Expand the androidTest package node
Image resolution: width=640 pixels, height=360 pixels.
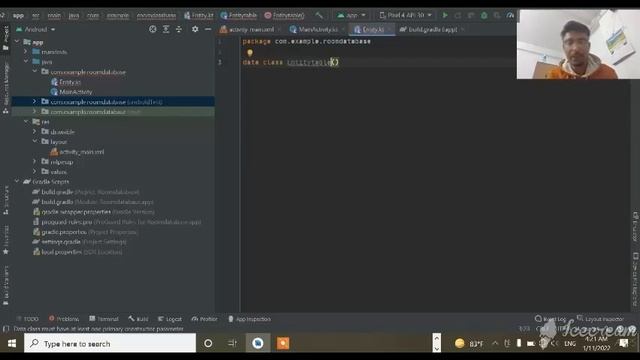(x=34, y=101)
